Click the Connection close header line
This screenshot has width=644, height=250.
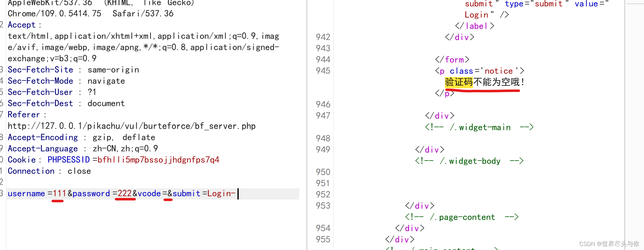coord(49,171)
